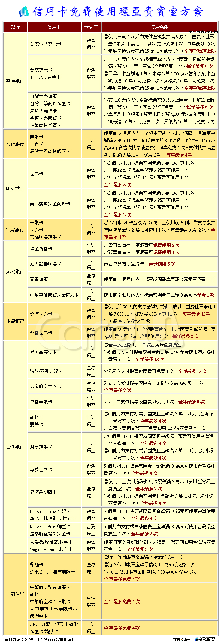Click the 兆豐銀行 bank cell
Image resolution: width=221 pixels, height=644 pixels.
point(15,230)
